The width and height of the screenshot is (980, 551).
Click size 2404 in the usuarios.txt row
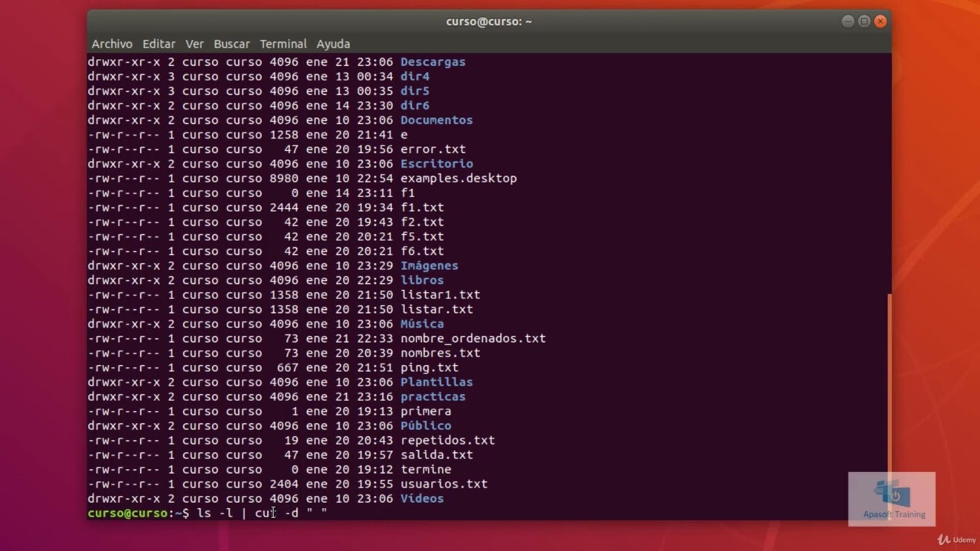tap(284, 484)
